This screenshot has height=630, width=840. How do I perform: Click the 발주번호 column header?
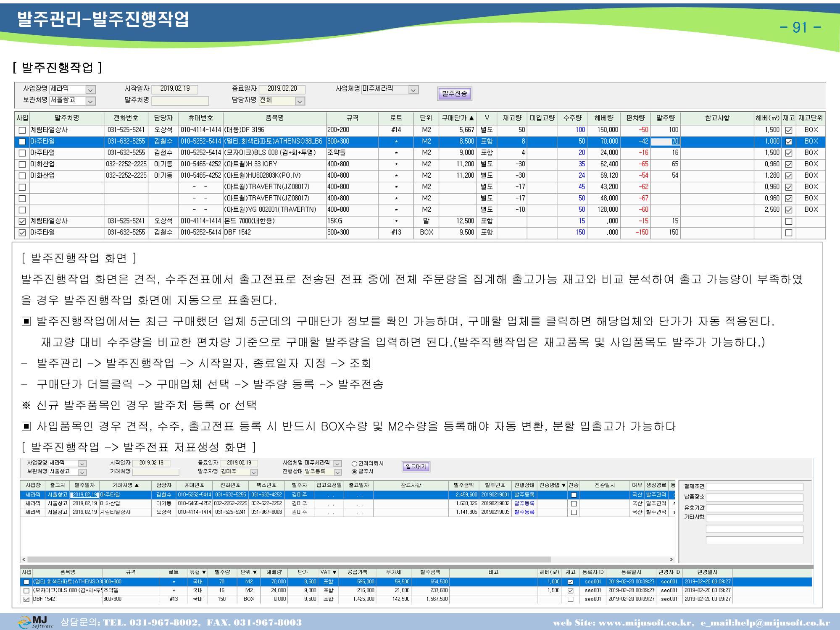pos(495,485)
